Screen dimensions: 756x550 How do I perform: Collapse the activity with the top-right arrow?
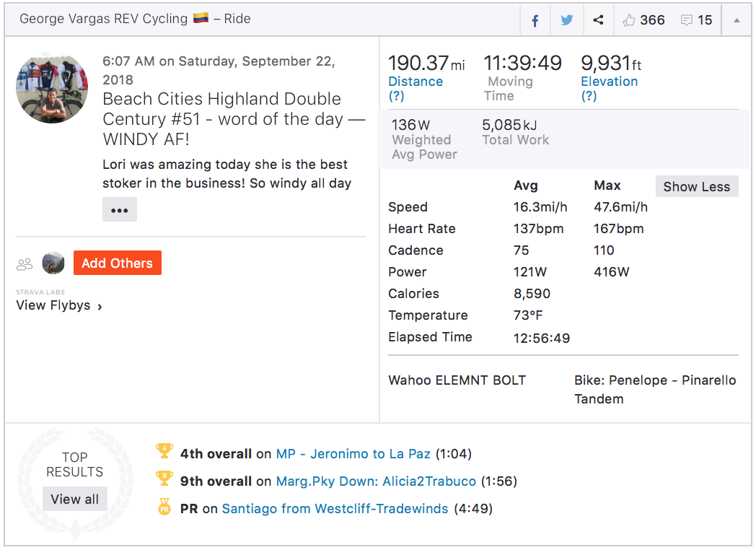737,20
